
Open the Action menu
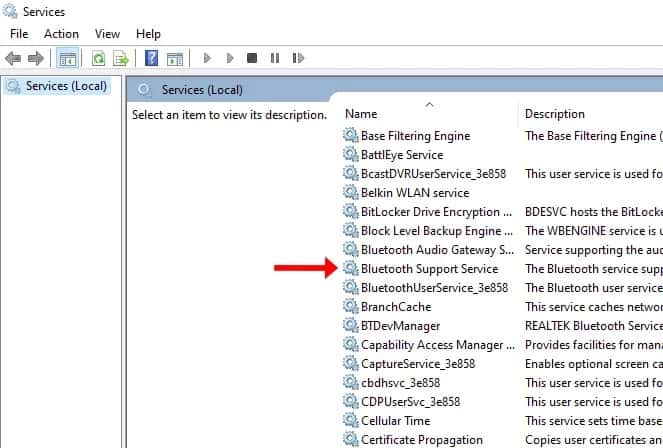61,34
